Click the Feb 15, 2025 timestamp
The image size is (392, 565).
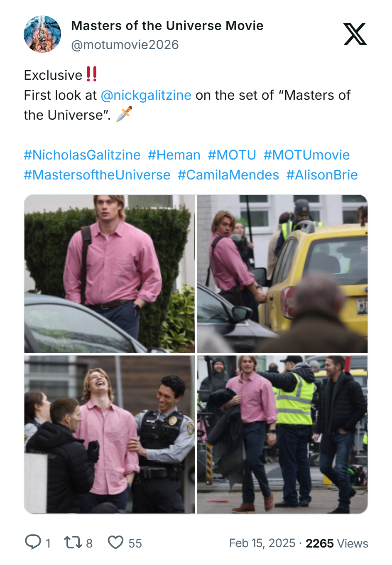(x=262, y=543)
